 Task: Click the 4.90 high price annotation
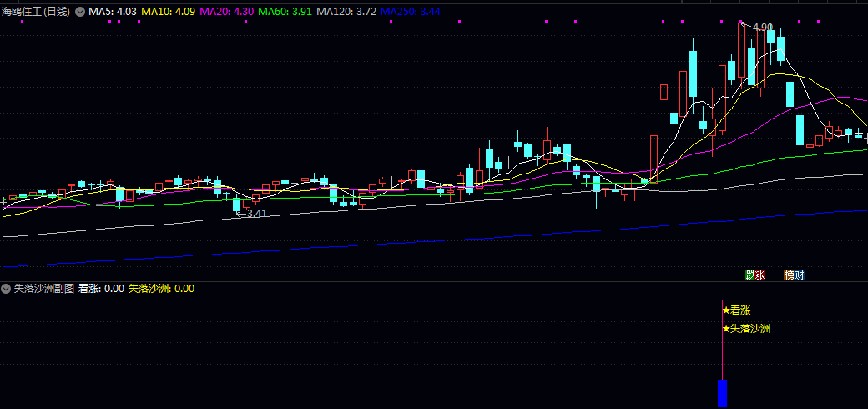pos(762,27)
